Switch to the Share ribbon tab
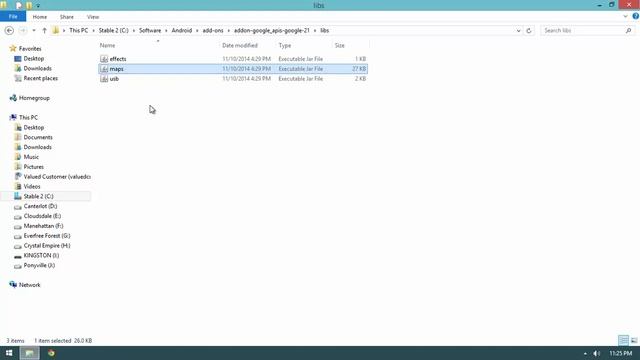 pos(67,17)
